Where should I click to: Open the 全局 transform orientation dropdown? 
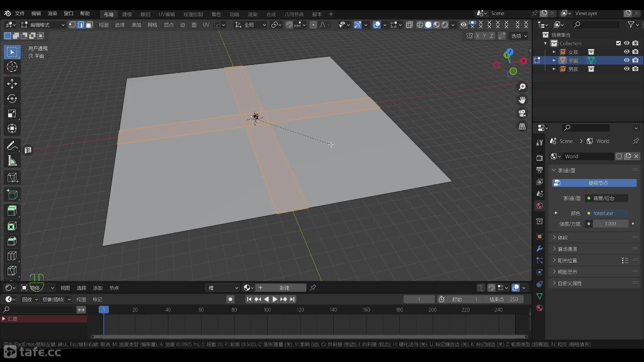(x=250, y=25)
